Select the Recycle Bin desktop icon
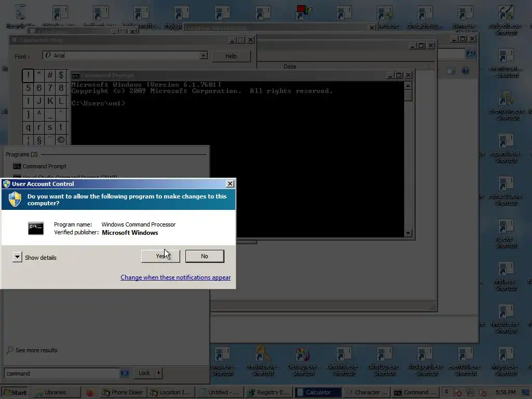This screenshot has width=532, height=399. 21,17
